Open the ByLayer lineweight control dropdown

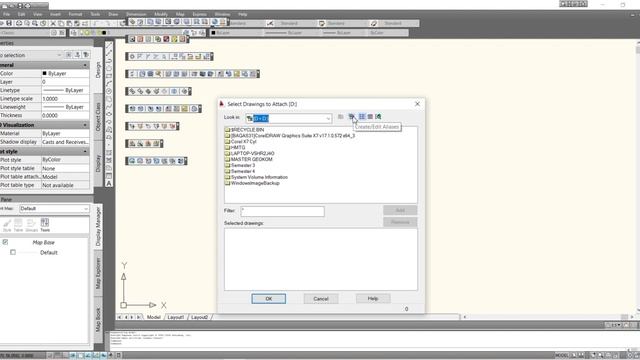[343, 33]
